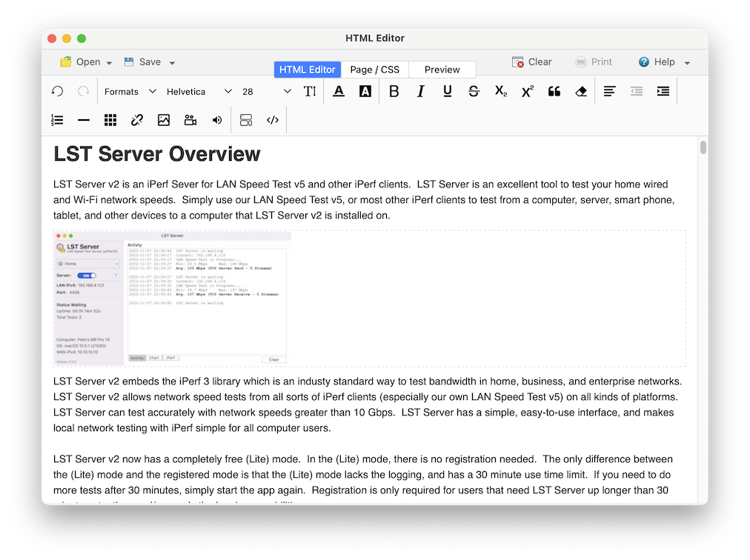Click the page layout blocks icon

tap(246, 120)
